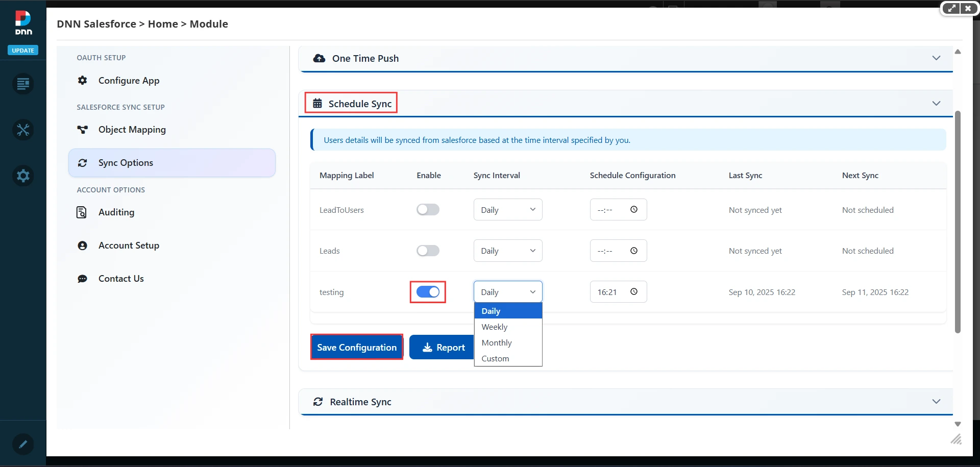Open time picker clock for Leads row
This screenshot has width=980, height=467.
coord(634,251)
